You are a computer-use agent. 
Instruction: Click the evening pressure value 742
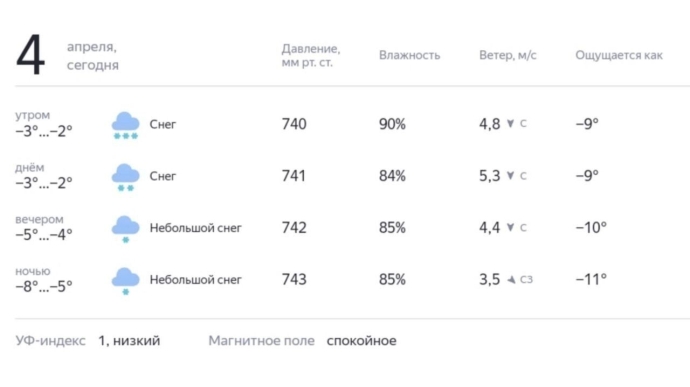[x=294, y=228]
